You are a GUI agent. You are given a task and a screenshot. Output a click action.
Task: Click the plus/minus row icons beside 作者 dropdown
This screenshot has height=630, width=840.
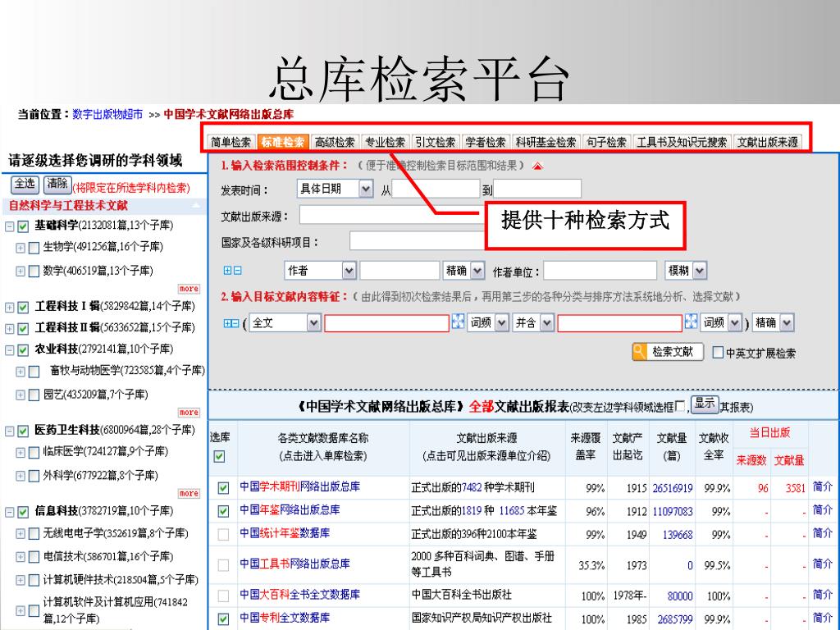[x=232, y=271]
